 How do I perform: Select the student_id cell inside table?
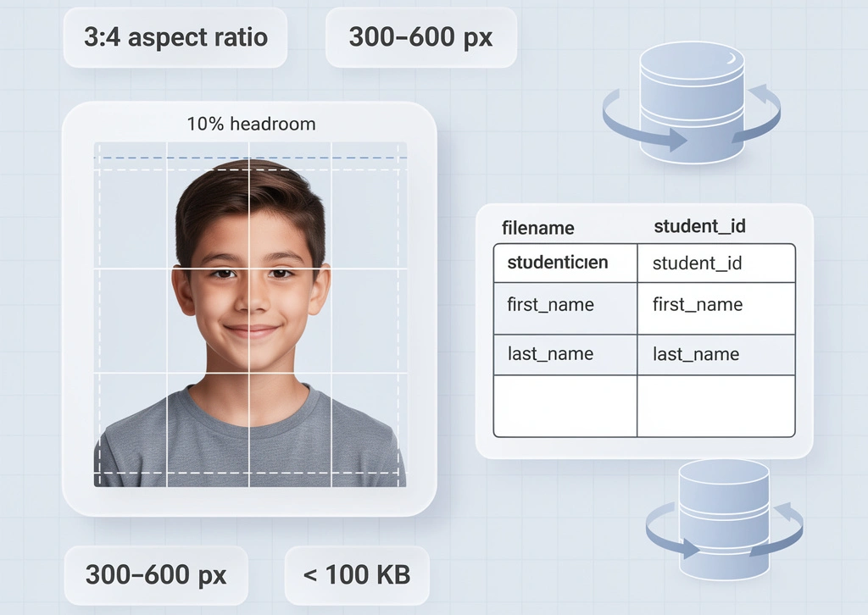tap(716, 263)
